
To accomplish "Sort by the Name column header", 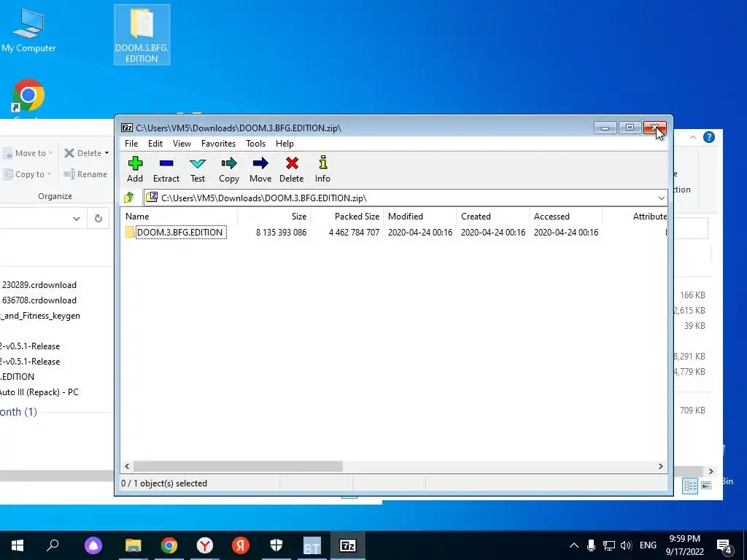I will pyautogui.click(x=179, y=216).
